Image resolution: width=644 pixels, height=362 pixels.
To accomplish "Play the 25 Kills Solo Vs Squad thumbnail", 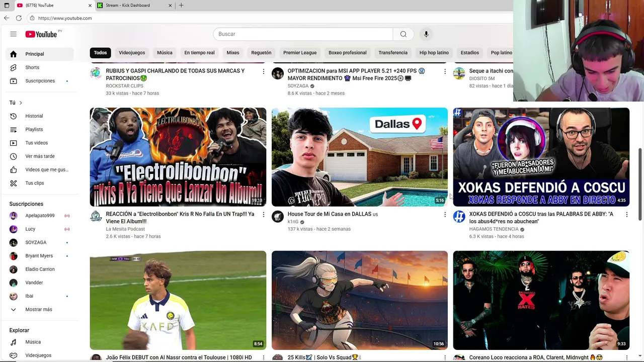I will [360, 300].
